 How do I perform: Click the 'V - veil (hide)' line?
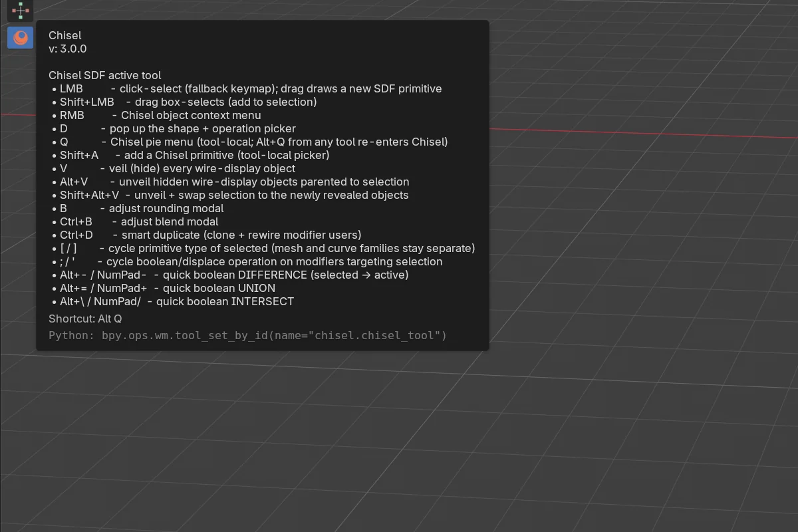point(174,168)
